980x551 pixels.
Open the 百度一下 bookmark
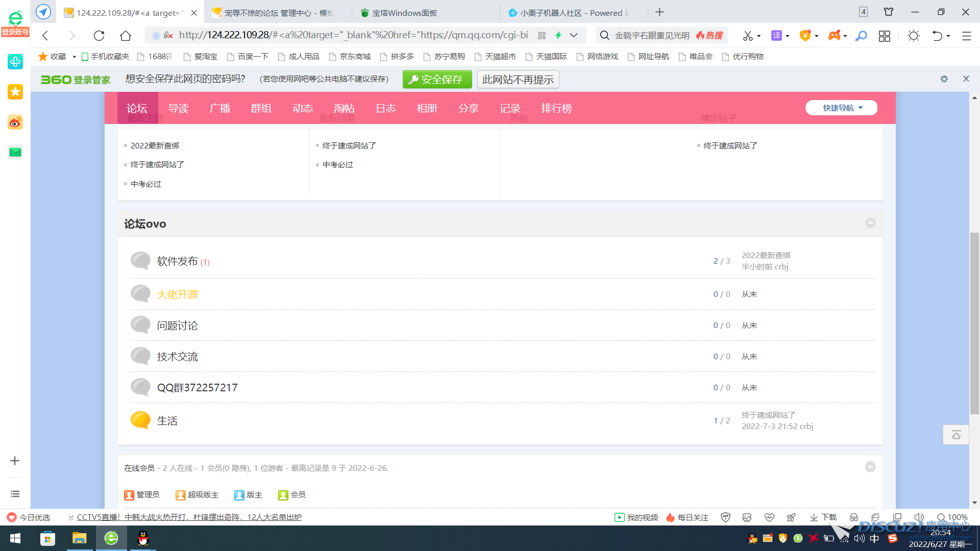tap(248, 57)
